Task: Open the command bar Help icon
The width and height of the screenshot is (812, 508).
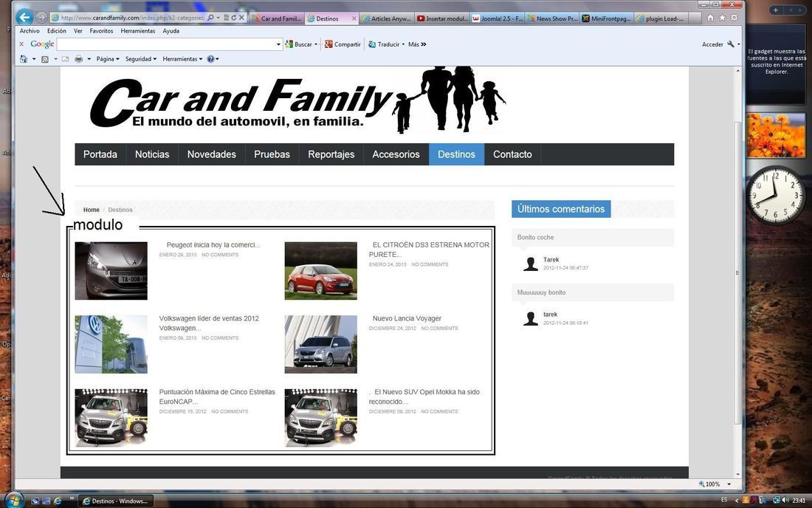Action: tap(210, 59)
